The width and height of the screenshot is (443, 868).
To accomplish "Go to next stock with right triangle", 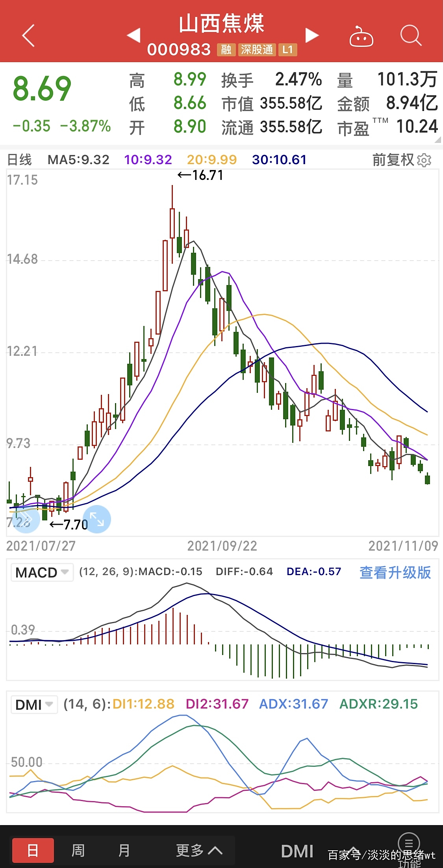I will tap(312, 35).
